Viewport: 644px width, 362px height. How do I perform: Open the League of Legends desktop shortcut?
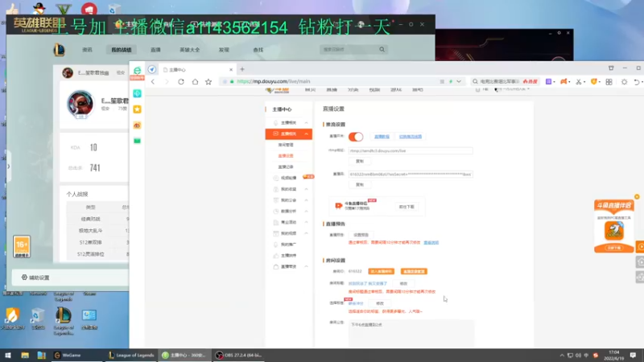[64, 320]
